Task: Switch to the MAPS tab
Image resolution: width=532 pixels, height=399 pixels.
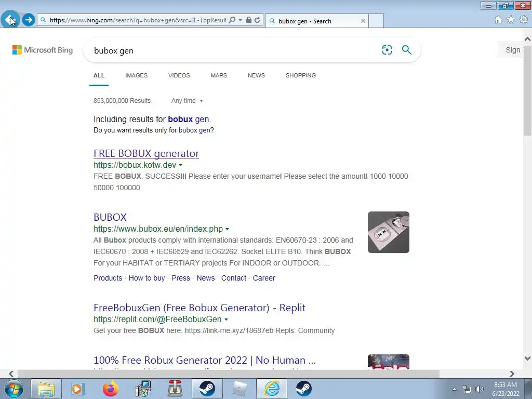Action: [219, 75]
